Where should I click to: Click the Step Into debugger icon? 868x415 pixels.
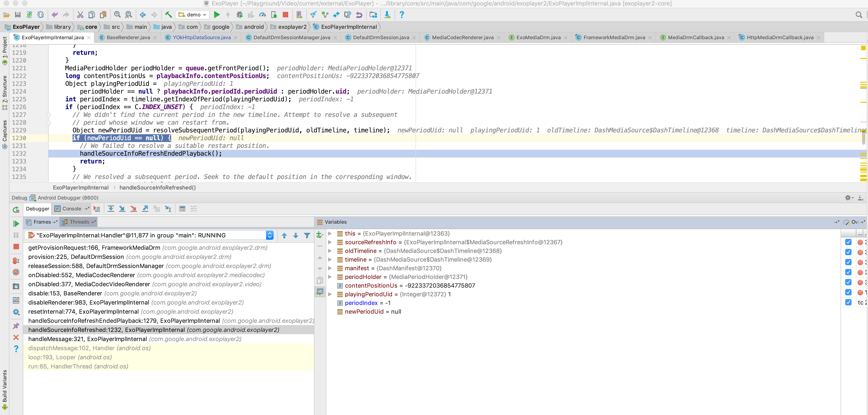coord(122,208)
